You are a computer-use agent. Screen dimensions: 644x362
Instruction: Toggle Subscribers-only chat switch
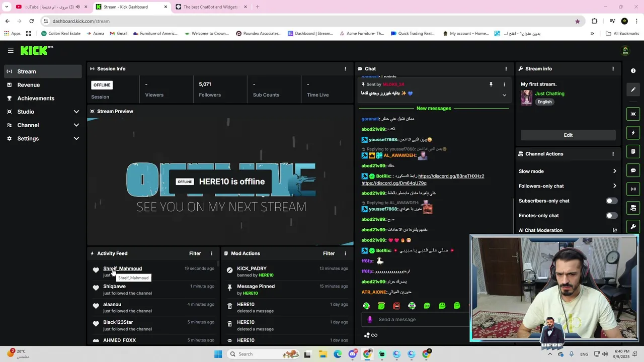[x=611, y=201]
